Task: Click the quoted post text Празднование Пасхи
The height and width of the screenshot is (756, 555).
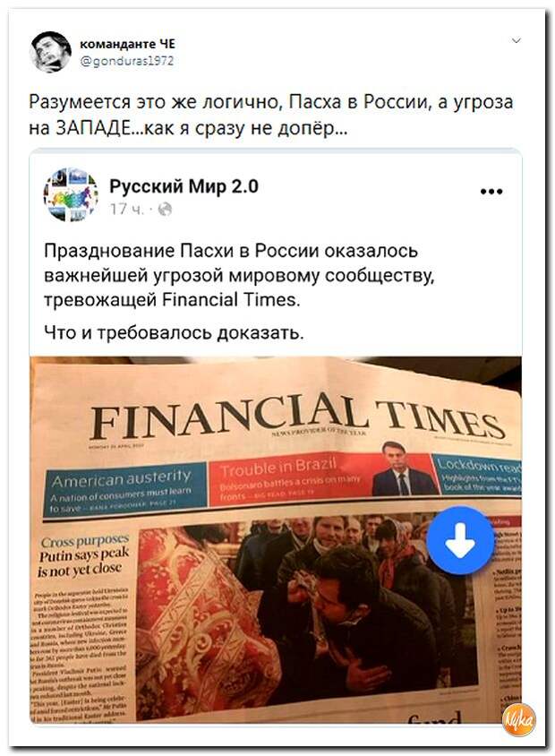Action: tap(239, 275)
